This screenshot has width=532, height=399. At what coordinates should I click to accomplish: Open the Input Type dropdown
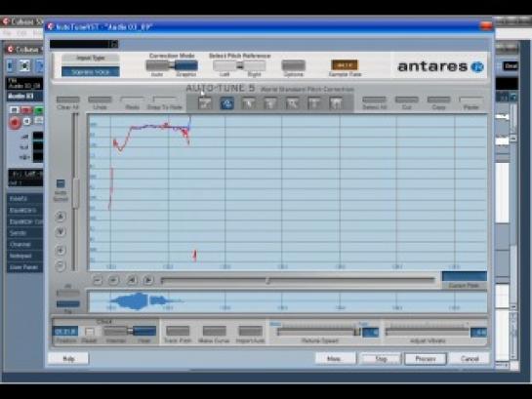pos(91,72)
